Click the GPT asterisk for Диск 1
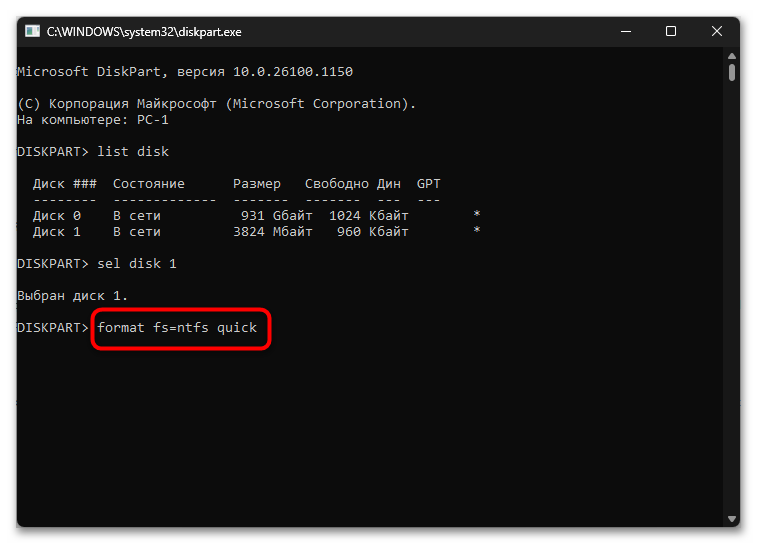Screen dimensions: 757x544 click(477, 230)
